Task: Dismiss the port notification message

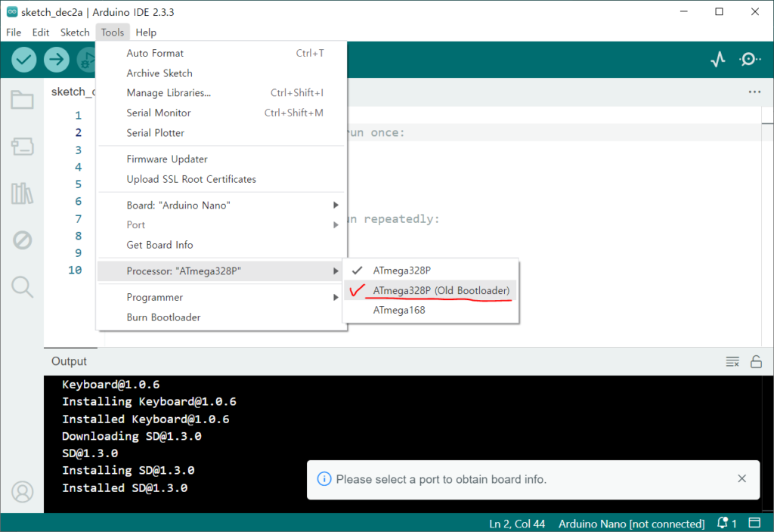Action: point(741,478)
